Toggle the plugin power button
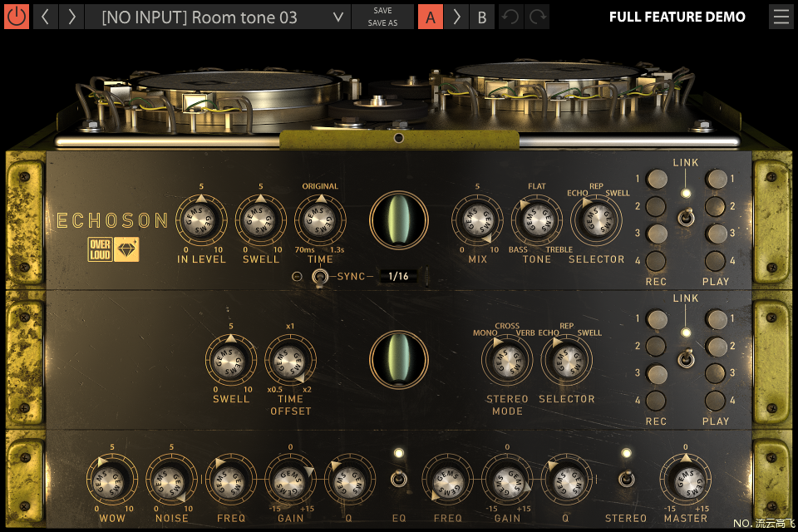The width and height of the screenshot is (798, 532). click(x=17, y=17)
